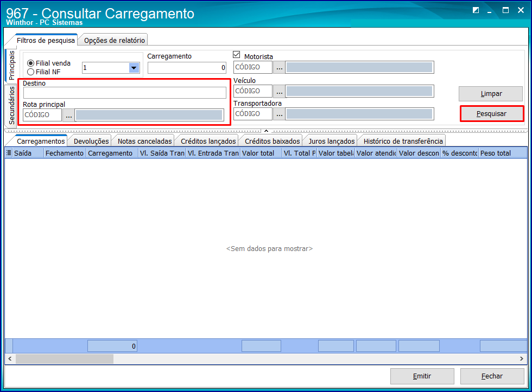Click the right arrow of horizontal scrollbar
Screen dimensions: 532x392
tap(522, 359)
